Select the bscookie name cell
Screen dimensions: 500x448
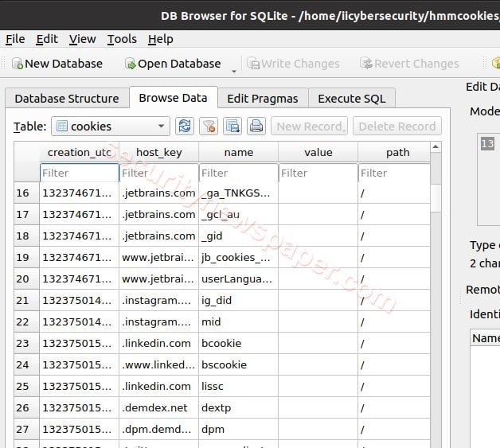pyautogui.click(x=239, y=364)
